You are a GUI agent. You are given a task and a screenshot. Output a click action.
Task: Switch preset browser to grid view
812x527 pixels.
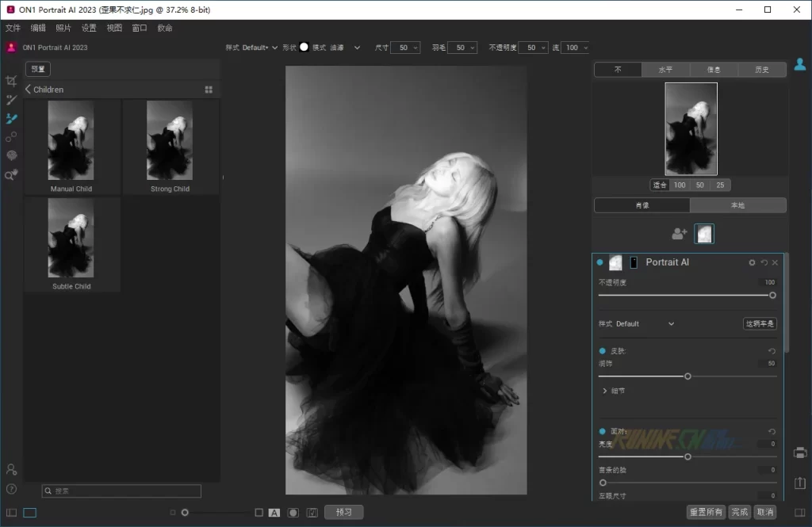209,90
